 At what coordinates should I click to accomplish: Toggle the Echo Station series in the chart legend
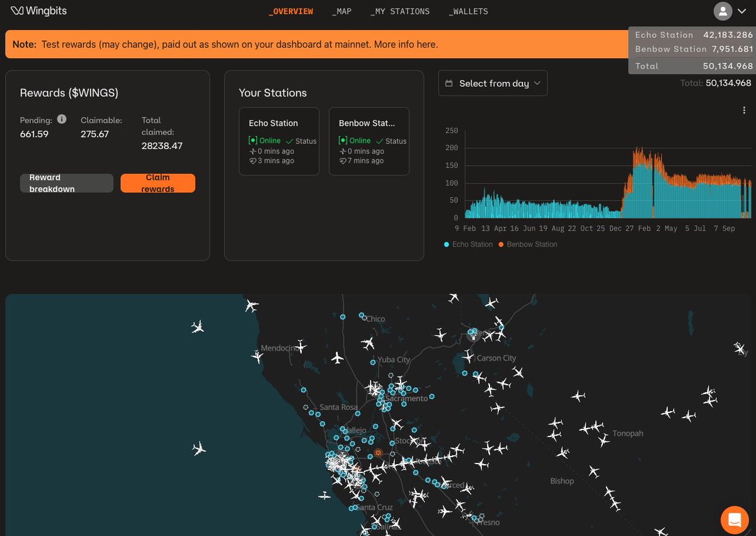click(x=469, y=244)
